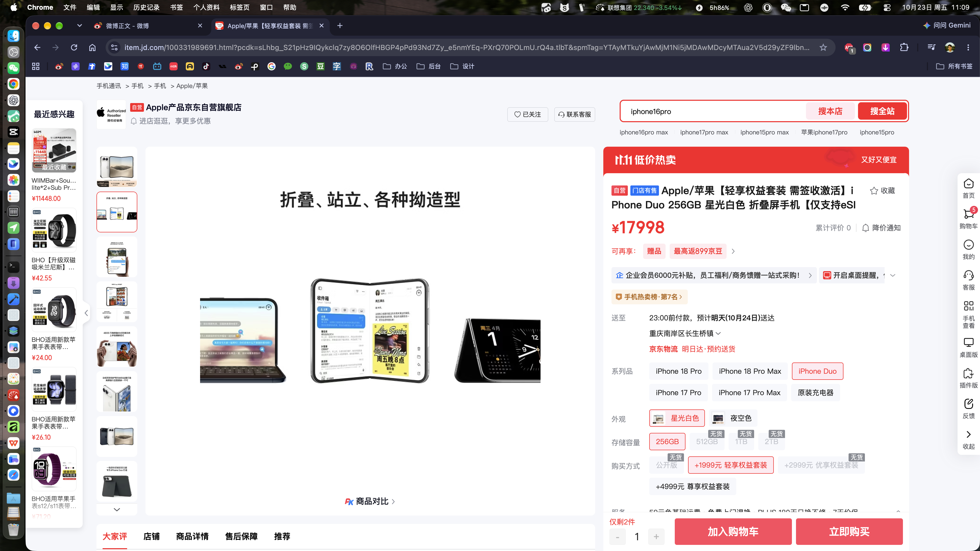This screenshot has height=551, width=980.
Task: Open the Zhihu 知 bookmark icon
Action: pos(124,67)
